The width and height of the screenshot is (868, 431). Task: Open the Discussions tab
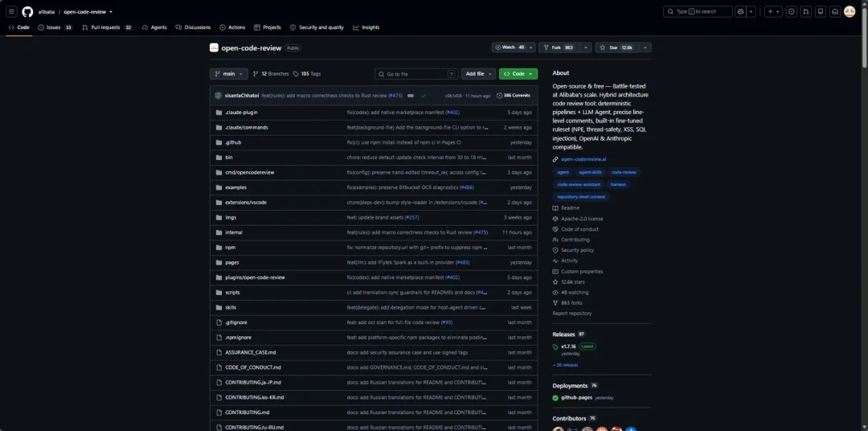pyautogui.click(x=193, y=27)
